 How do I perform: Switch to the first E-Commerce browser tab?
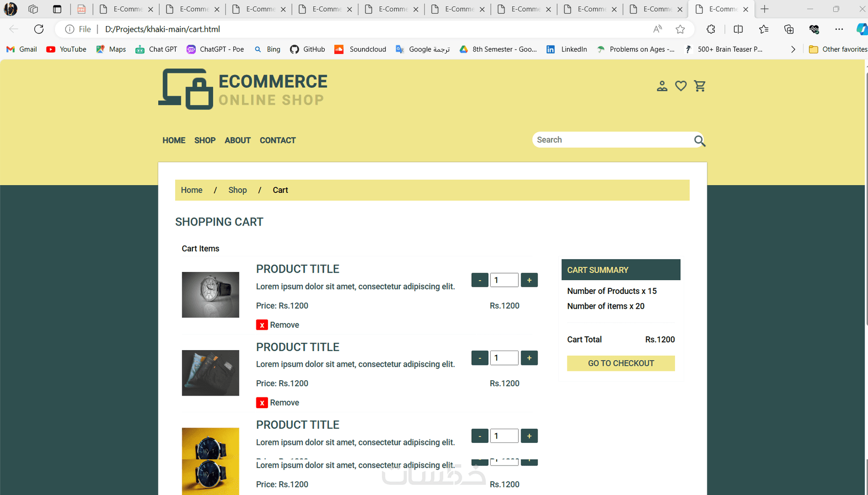pyautogui.click(x=126, y=9)
